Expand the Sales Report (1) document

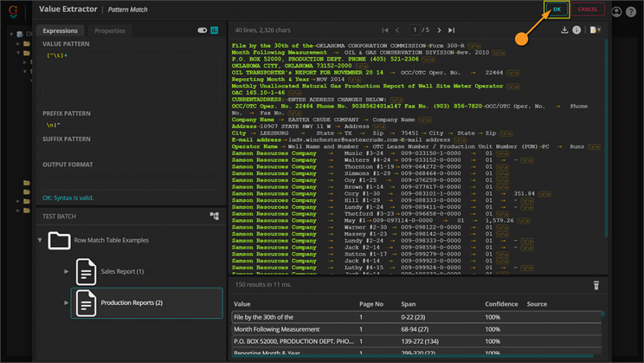[x=67, y=271]
